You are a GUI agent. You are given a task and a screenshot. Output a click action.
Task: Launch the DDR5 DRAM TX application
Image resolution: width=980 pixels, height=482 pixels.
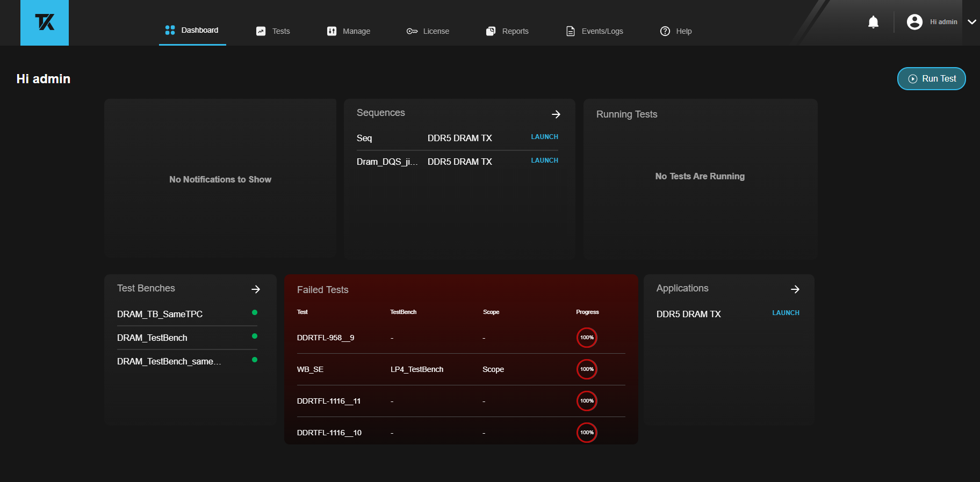coord(786,313)
